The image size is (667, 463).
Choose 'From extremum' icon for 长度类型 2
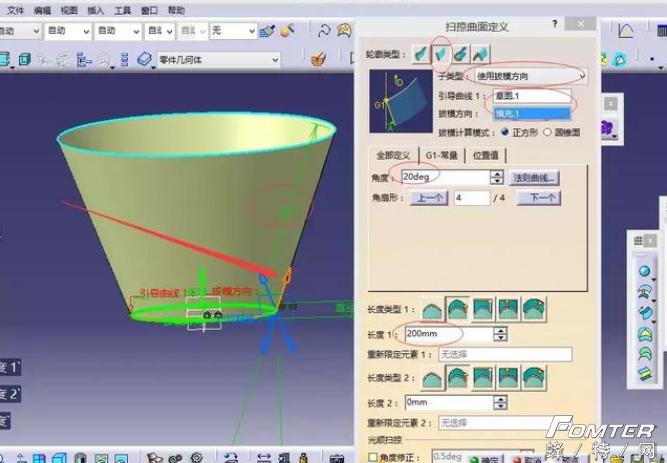coord(508,378)
